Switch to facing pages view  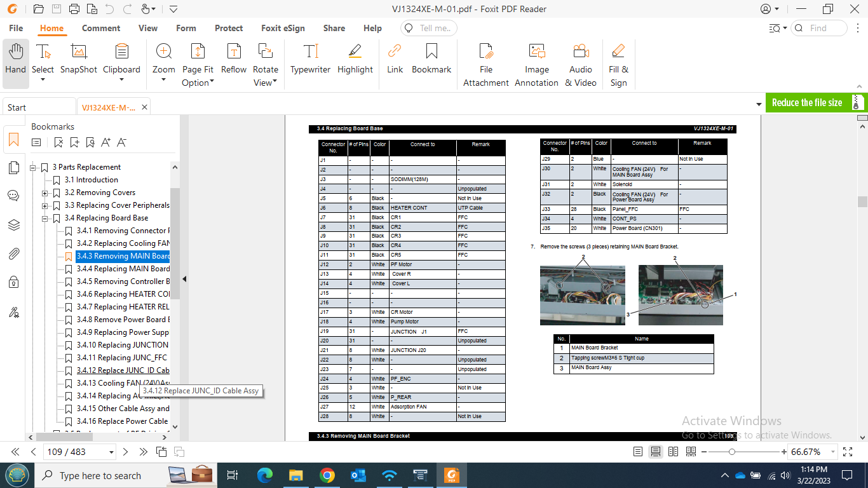[673, 452]
